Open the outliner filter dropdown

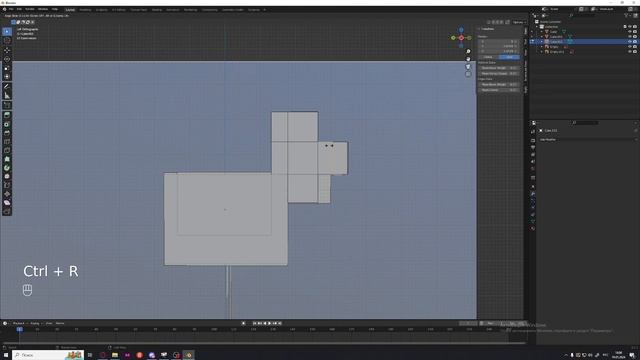click(x=627, y=16)
